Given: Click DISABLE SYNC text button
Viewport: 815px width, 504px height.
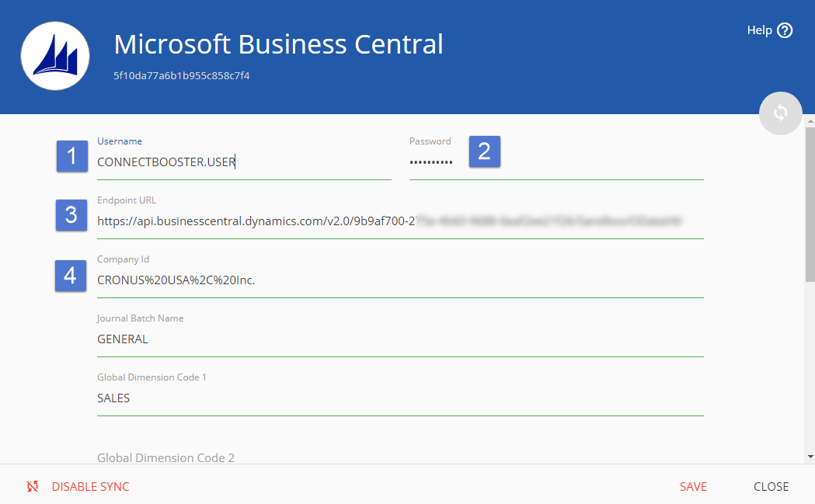Looking at the screenshot, I should (x=90, y=487).
